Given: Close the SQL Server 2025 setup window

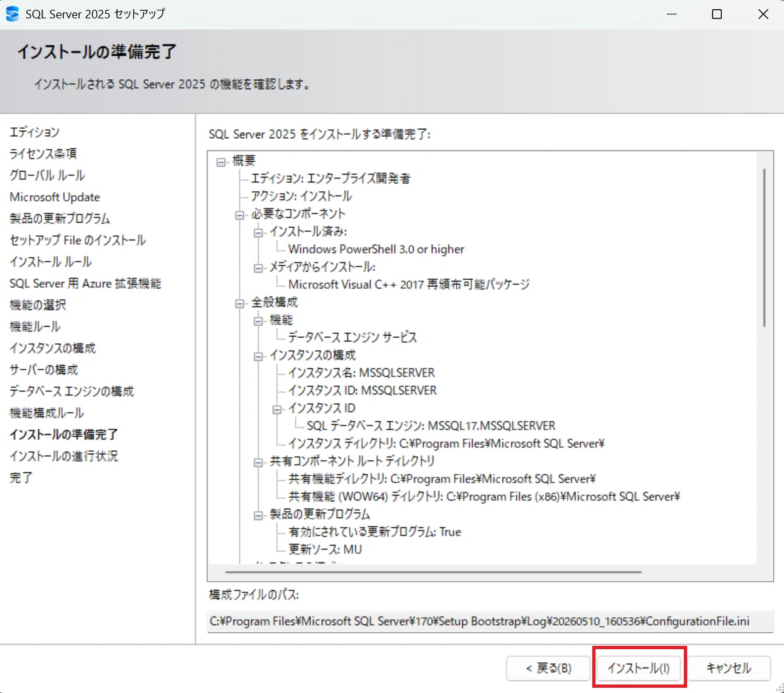Looking at the screenshot, I should point(763,14).
